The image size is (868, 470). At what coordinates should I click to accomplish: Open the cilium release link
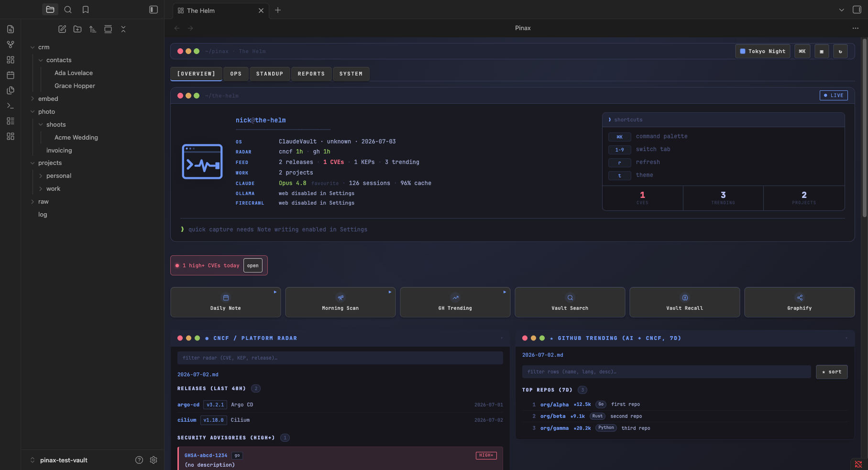click(187, 420)
